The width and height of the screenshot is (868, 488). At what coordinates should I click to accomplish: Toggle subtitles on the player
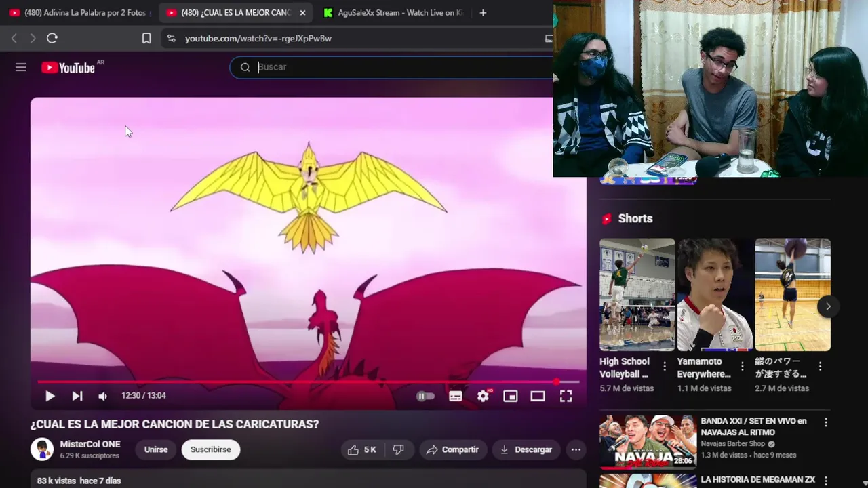(456, 396)
